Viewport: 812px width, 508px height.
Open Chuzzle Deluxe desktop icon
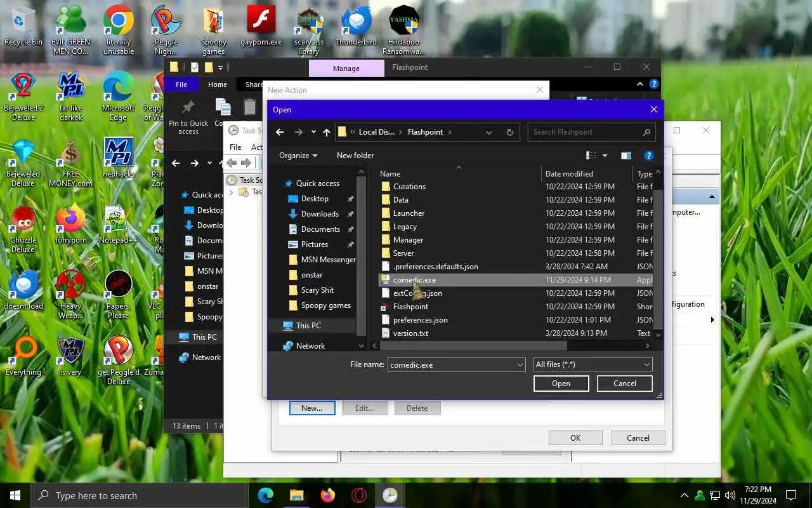click(x=23, y=229)
